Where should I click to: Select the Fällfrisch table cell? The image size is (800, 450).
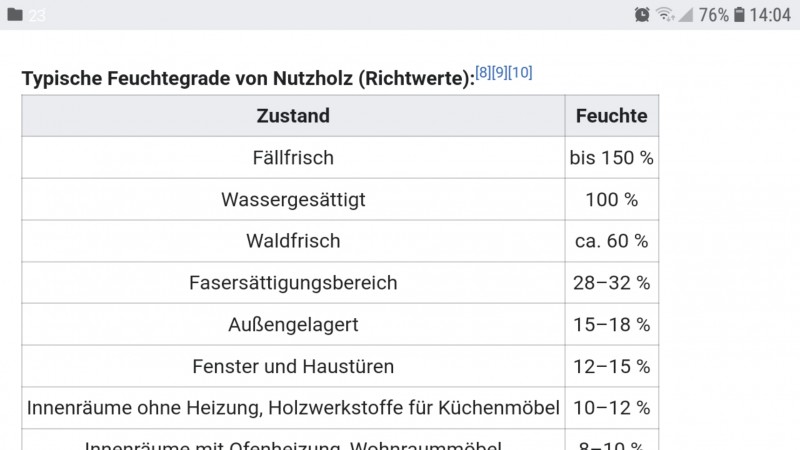pyautogui.click(x=293, y=158)
